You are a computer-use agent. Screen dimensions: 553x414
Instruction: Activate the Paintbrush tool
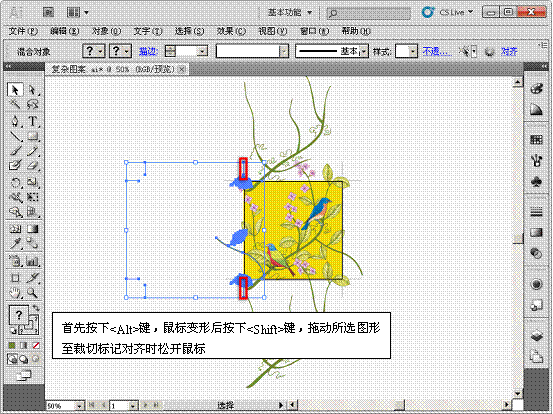15,151
